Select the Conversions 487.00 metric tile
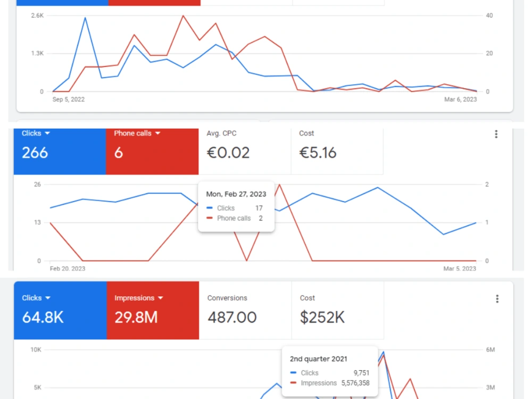 245,310
